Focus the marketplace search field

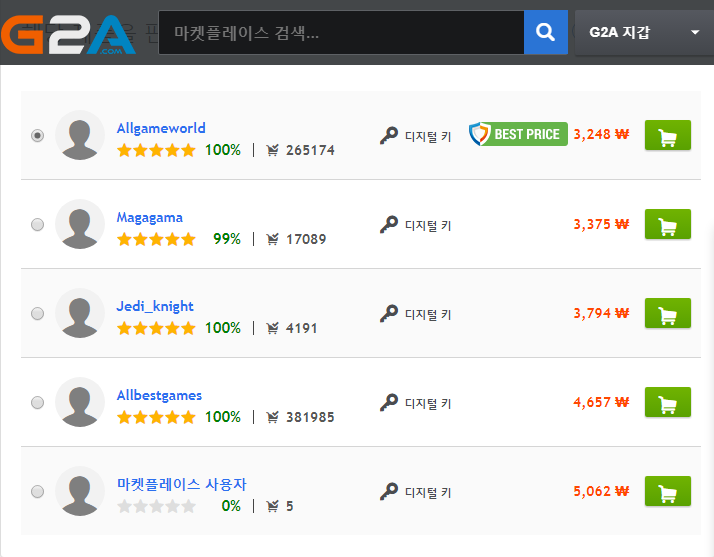[341, 32]
